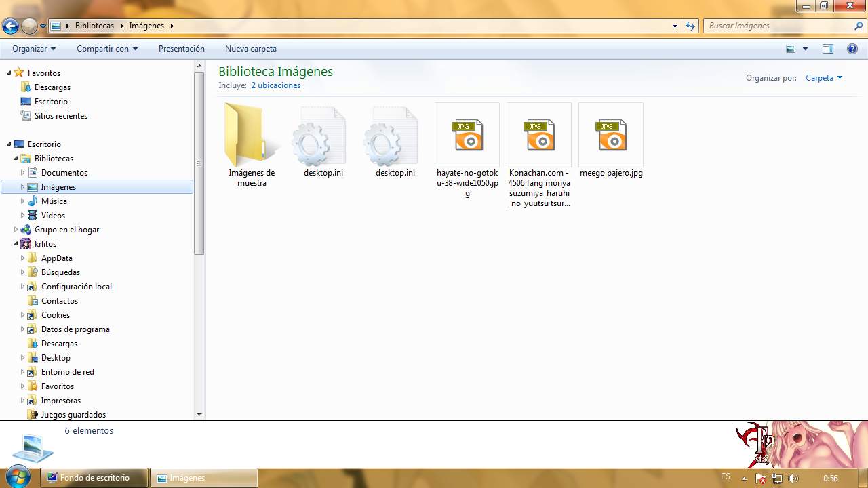Open the Compartir con dropdown menu
The height and width of the screenshot is (488, 868).
click(x=106, y=49)
